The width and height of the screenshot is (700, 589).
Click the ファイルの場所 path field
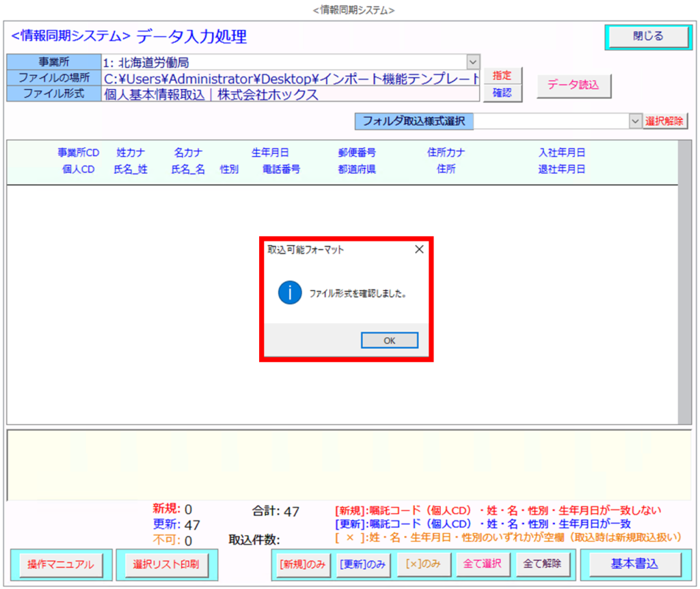click(291, 78)
